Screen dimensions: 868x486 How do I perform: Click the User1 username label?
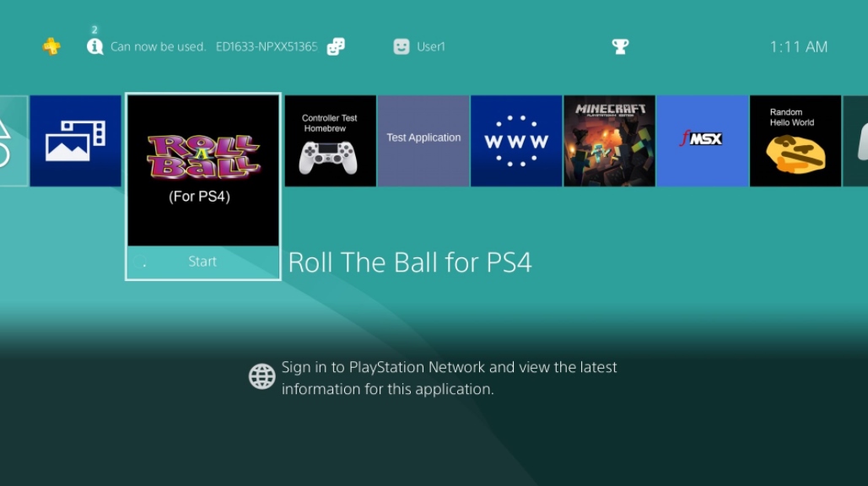click(x=431, y=46)
